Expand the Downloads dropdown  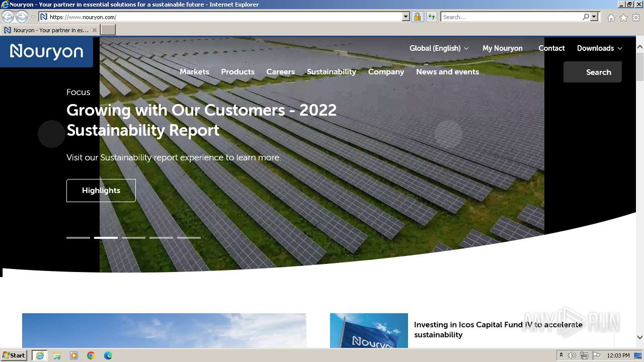click(x=599, y=48)
